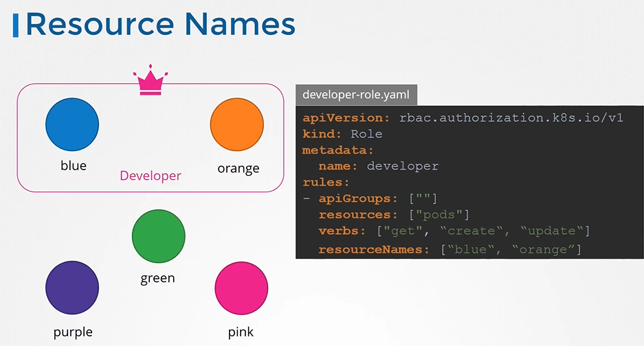644x346 pixels.
Task: Click the resourceNames line in the YAML
Action: click(449, 250)
